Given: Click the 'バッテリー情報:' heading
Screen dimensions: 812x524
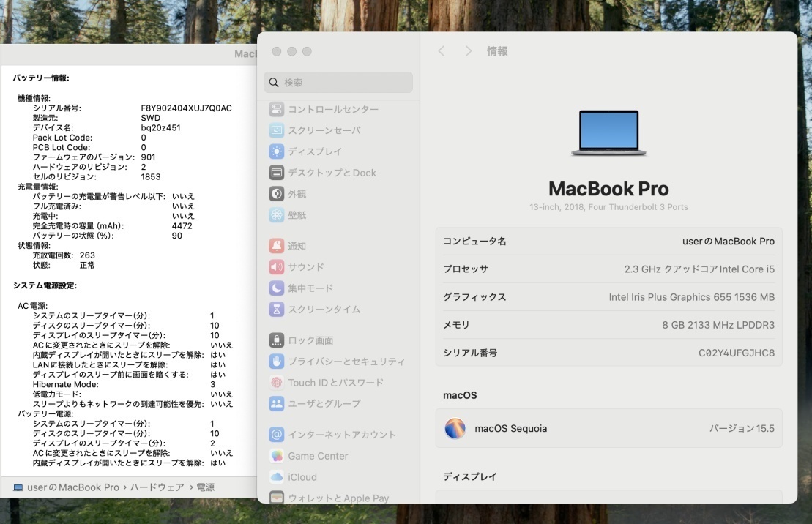Looking at the screenshot, I should pyautogui.click(x=41, y=78).
